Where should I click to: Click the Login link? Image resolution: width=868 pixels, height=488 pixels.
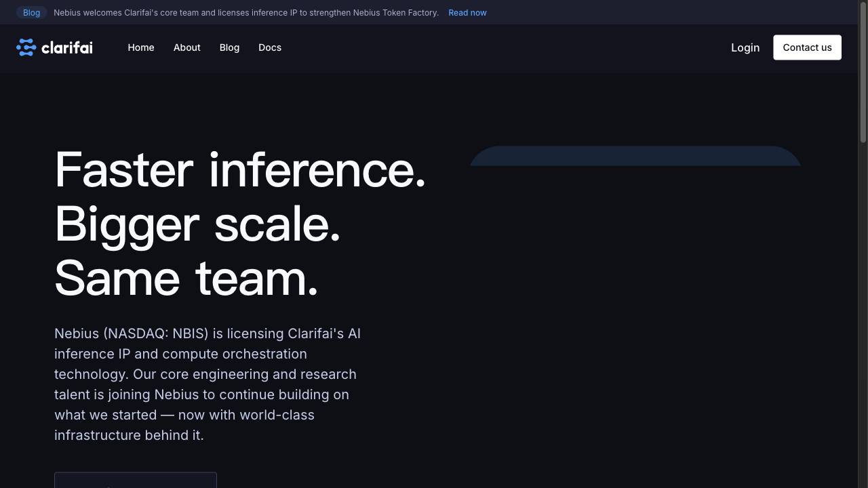pos(745,47)
